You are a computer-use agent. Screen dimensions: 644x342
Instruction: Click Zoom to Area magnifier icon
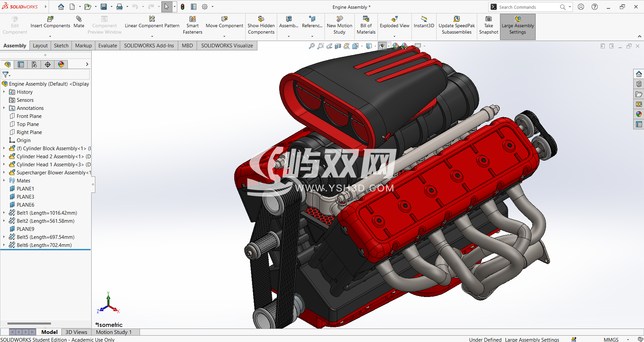pos(320,46)
